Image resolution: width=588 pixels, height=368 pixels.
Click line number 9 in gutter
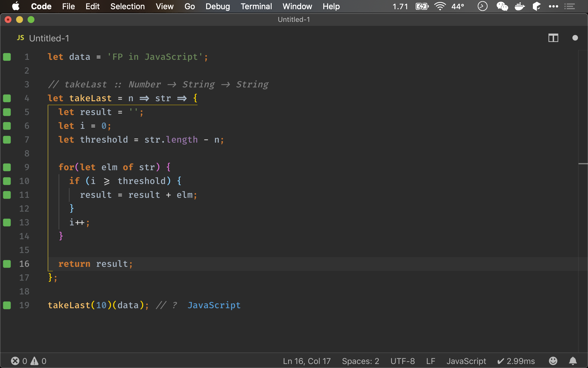[x=27, y=167]
